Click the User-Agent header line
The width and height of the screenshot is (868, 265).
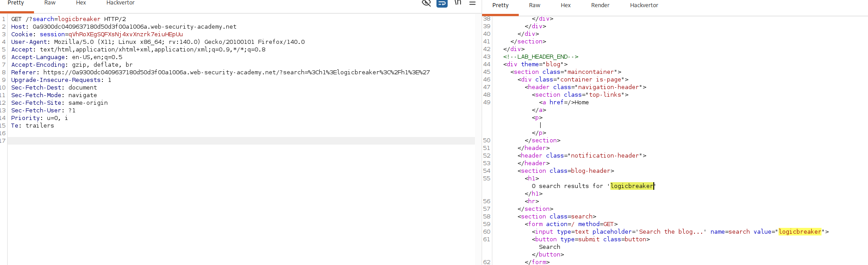pyautogui.click(x=158, y=42)
